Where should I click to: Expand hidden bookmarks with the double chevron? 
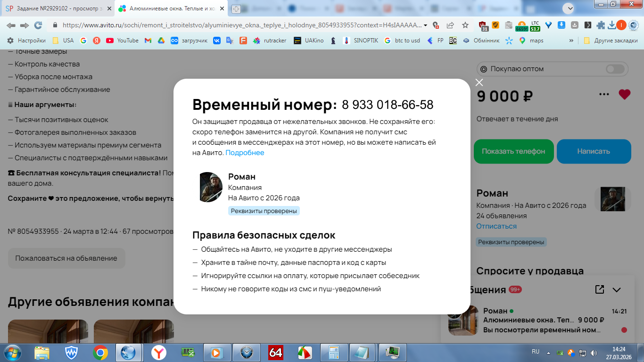coord(571,41)
